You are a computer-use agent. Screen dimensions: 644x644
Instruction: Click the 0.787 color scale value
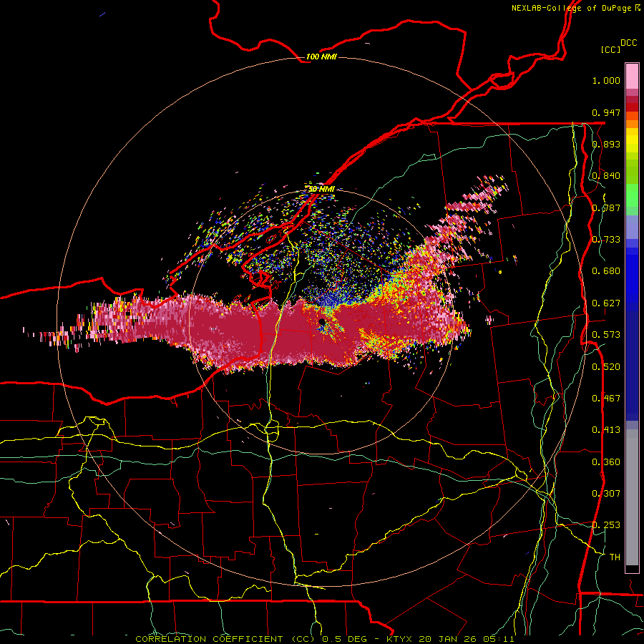click(x=606, y=208)
